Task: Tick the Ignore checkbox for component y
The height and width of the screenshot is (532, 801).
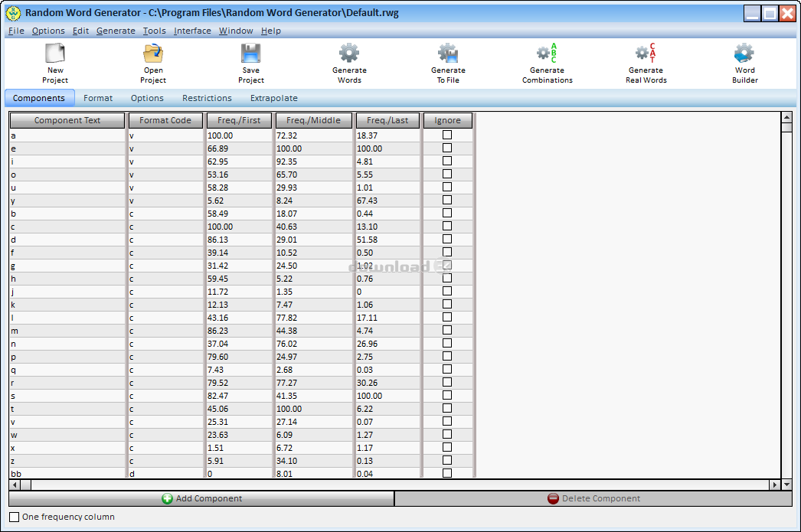Action: pyautogui.click(x=447, y=200)
